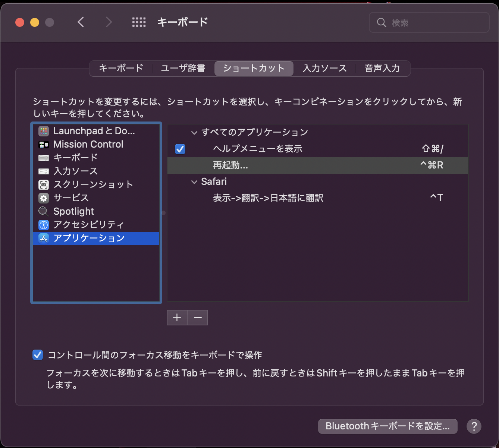Screen dimensions: 499x448
Task: Open the ユーザ辞書 tab
Action: click(x=183, y=68)
